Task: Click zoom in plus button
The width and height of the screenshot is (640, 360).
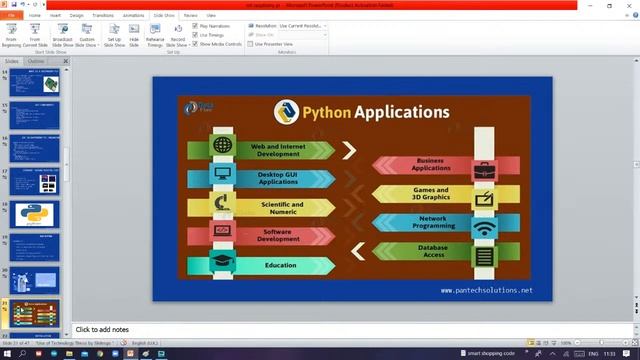Action: [626, 343]
